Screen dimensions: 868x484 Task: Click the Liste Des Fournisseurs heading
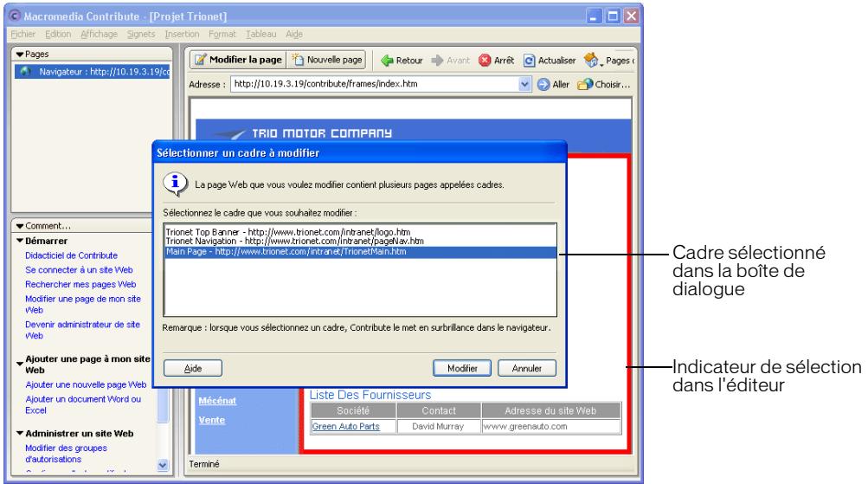click(x=370, y=395)
